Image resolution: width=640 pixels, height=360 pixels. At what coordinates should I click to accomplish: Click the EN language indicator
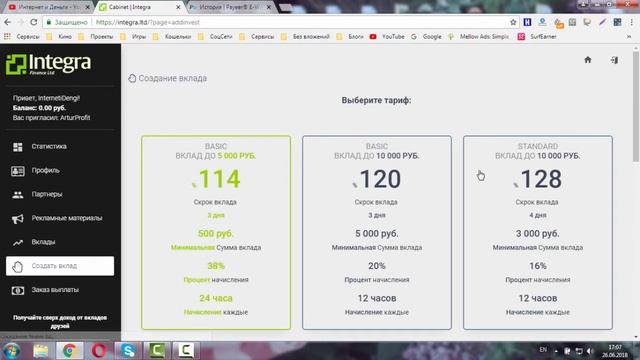[x=543, y=350]
